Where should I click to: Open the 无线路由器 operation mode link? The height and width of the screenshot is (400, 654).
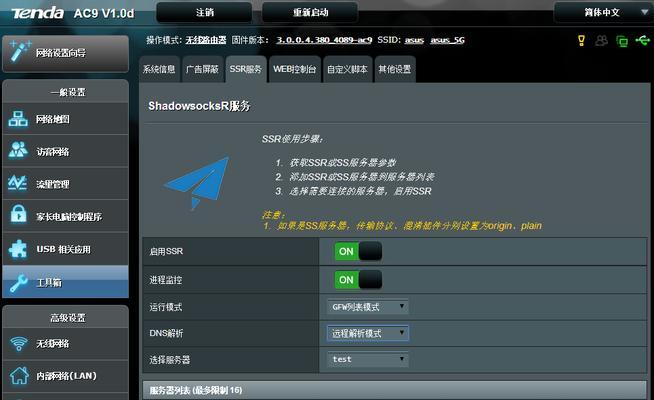click(x=206, y=40)
